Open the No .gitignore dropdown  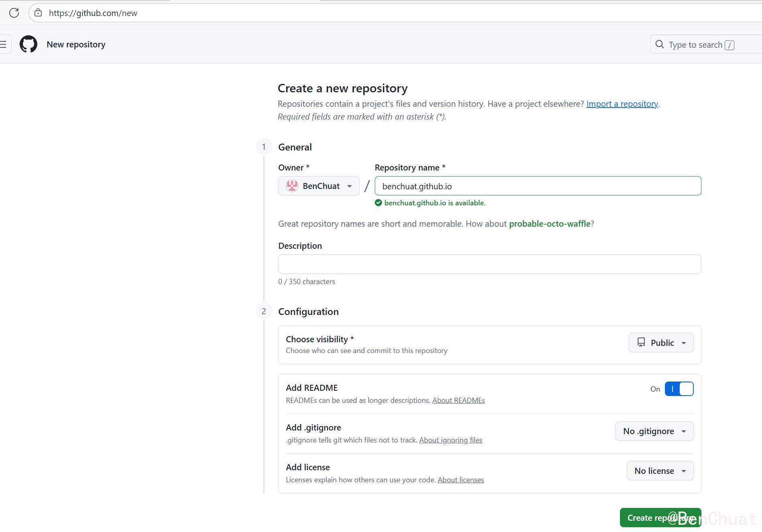point(654,431)
